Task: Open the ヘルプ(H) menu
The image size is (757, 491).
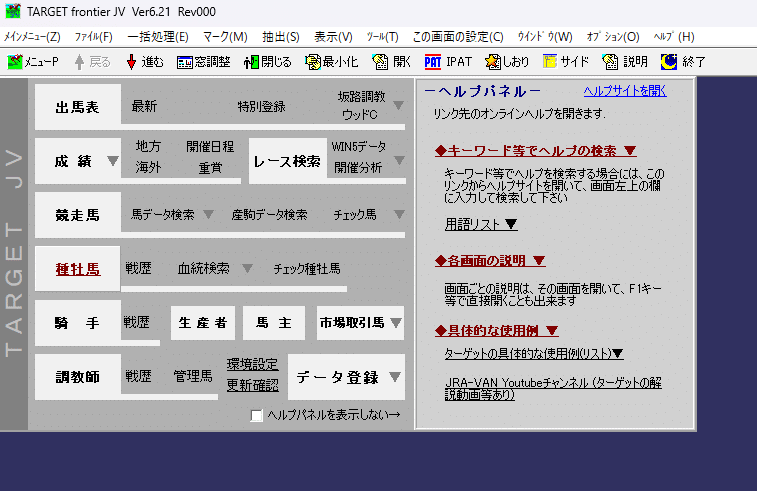Action: [674, 37]
